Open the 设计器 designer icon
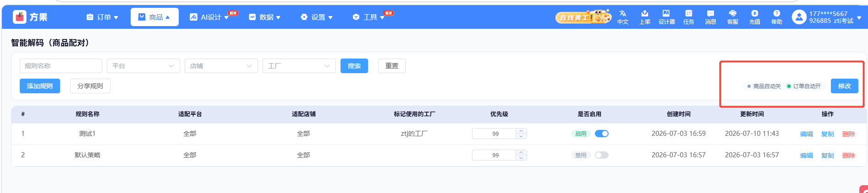The height and width of the screenshot is (193, 868). [x=666, y=14]
